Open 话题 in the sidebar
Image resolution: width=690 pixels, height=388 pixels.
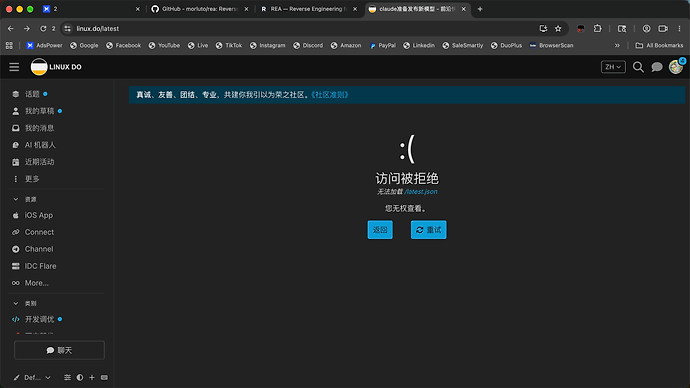[32, 94]
